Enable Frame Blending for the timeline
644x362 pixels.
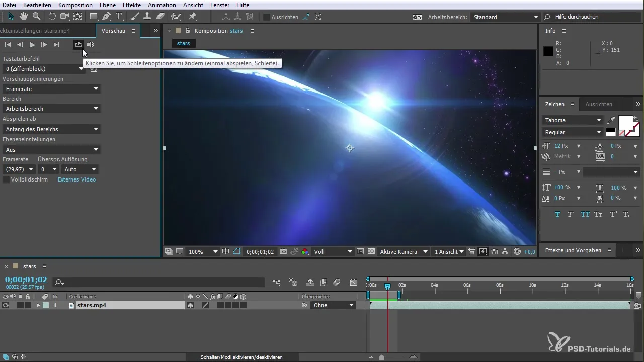pos(324,283)
